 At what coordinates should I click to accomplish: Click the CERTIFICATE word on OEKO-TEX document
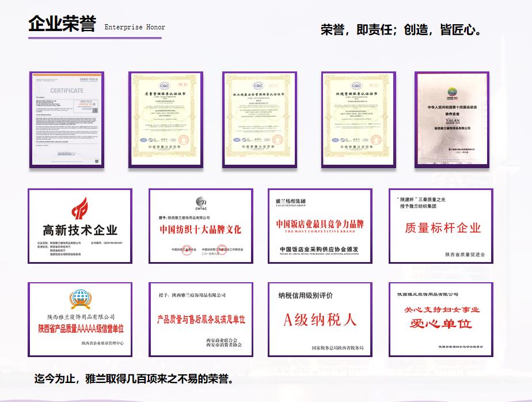[67, 90]
